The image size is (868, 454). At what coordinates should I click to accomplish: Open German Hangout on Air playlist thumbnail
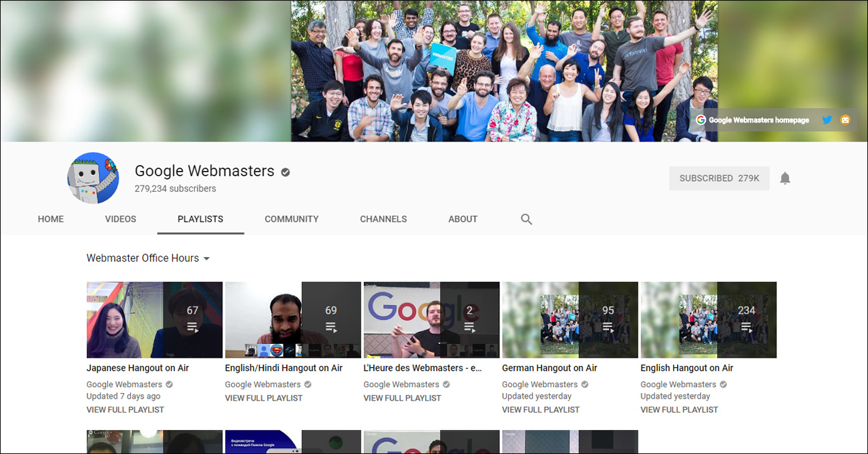coord(570,320)
